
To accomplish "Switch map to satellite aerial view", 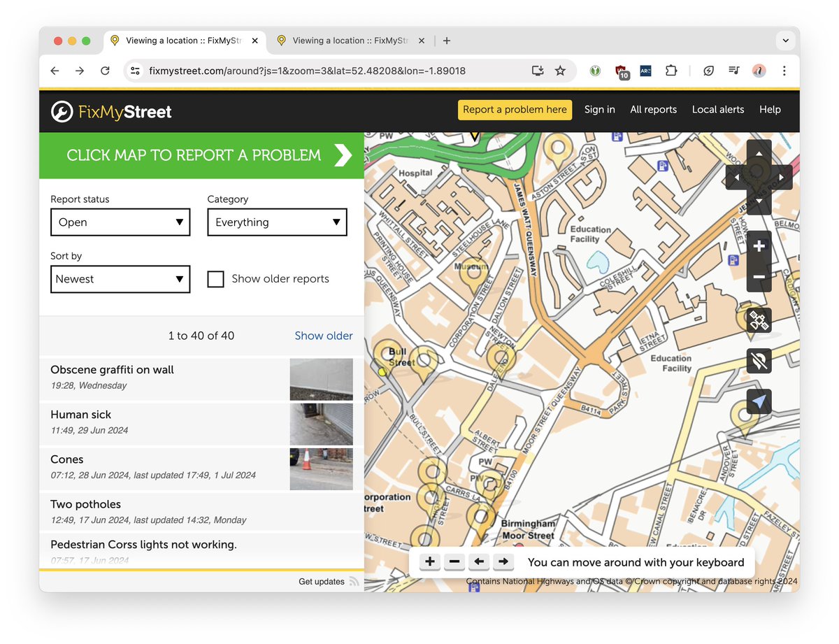I will [759, 321].
